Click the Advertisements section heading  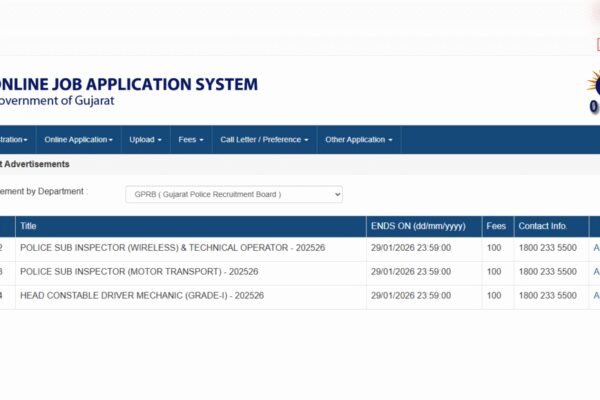click(34, 164)
